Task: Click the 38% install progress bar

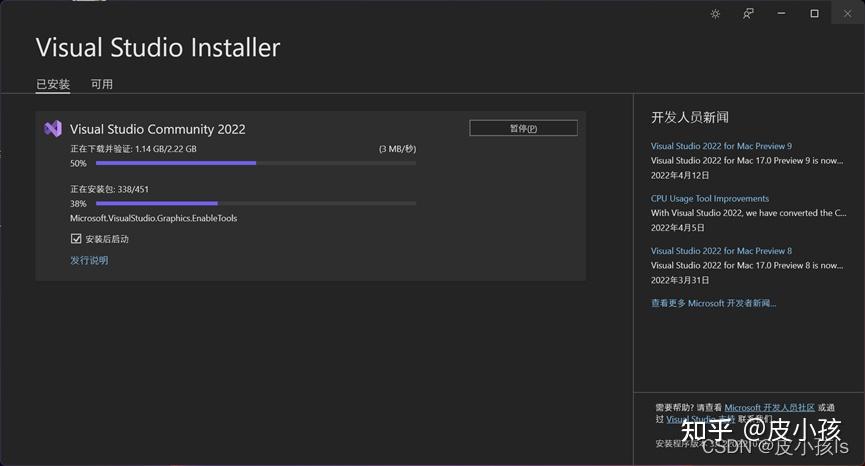Action: coord(255,203)
